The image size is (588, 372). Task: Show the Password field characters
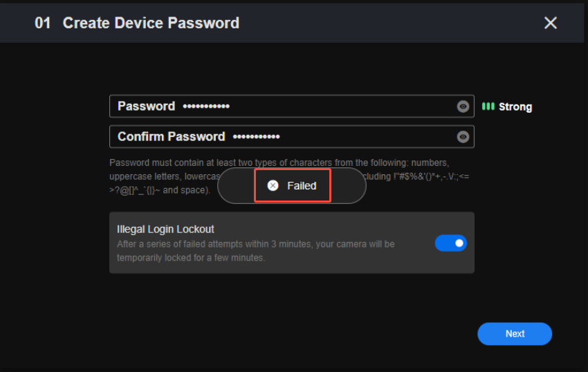pos(463,106)
